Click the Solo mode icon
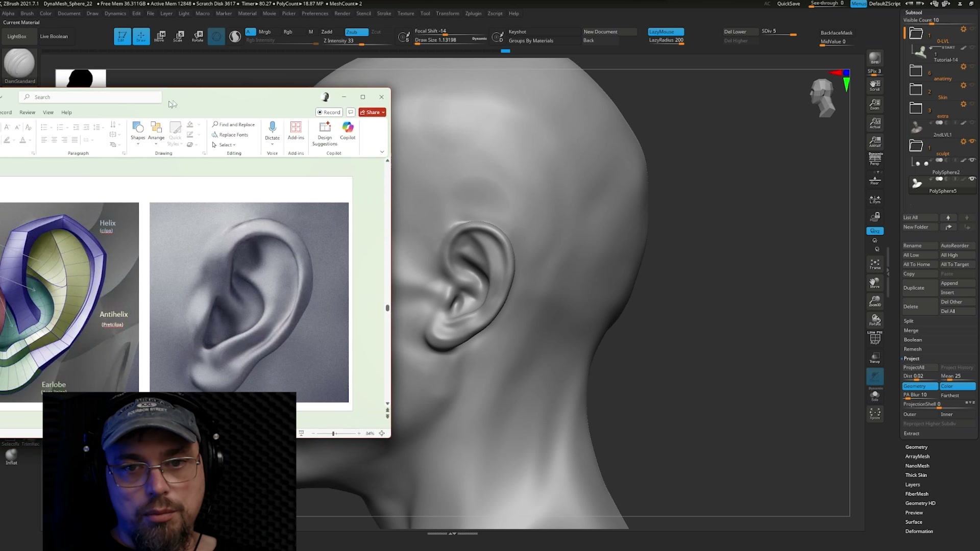 click(875, 395)
